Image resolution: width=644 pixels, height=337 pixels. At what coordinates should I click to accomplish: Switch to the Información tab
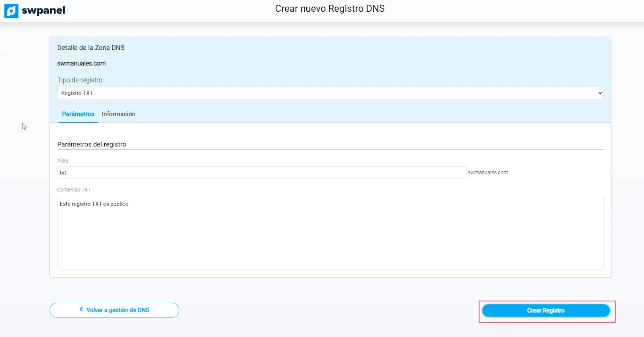(x=118, y=114)
